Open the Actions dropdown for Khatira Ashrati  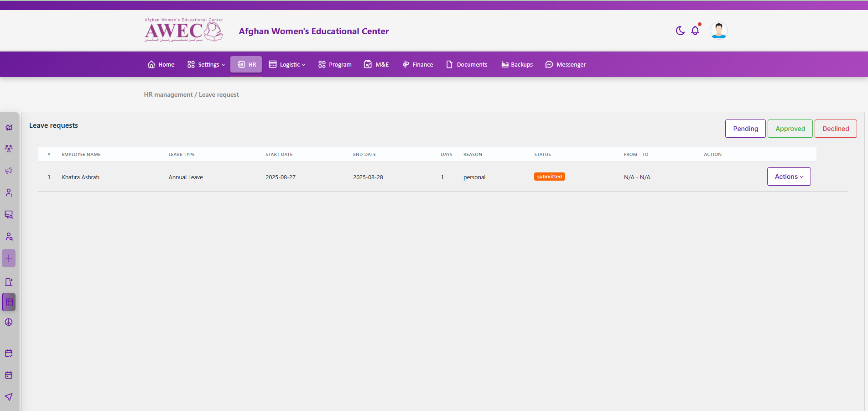789,177
